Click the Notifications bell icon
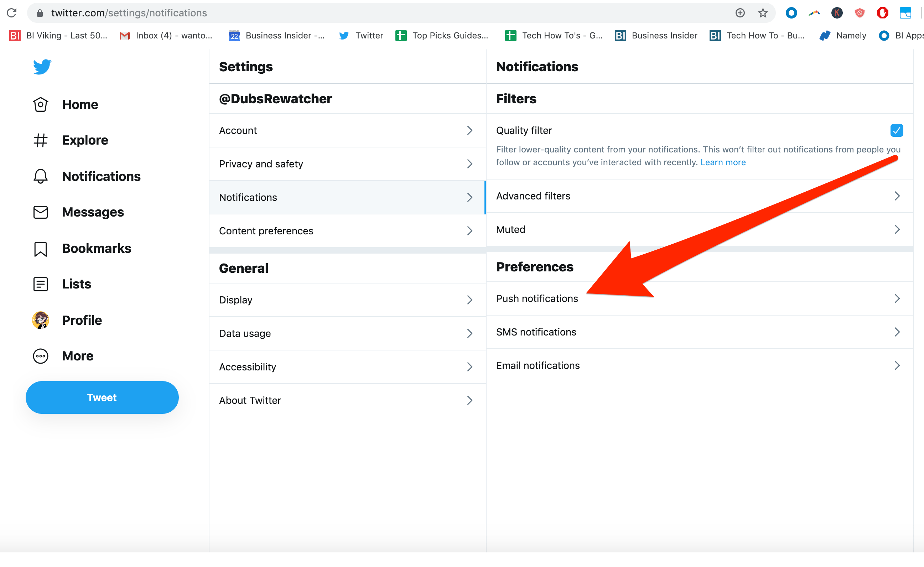The image size is (924, 567). (41, 176)
